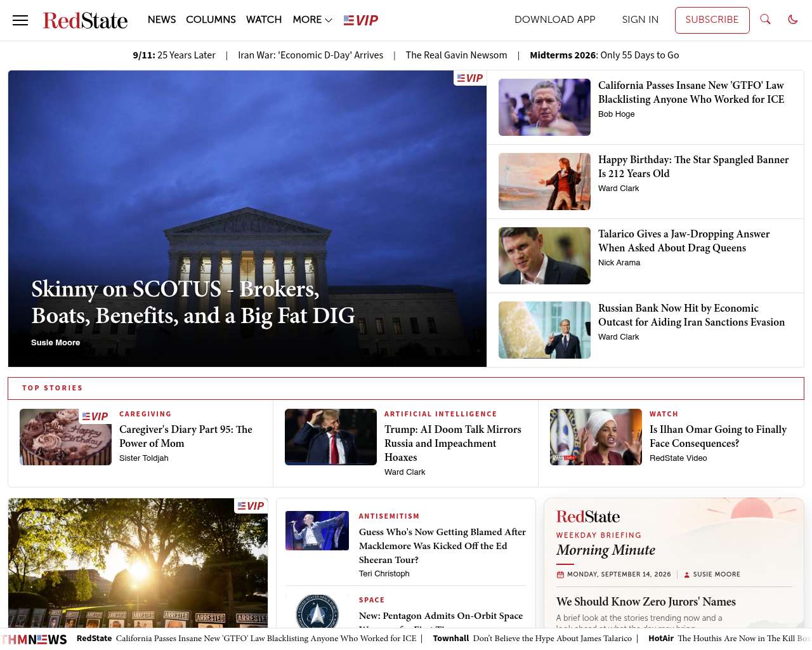Click VIP badge on the sunset photo
The image size is (812, 650).
tap(251, 506)
